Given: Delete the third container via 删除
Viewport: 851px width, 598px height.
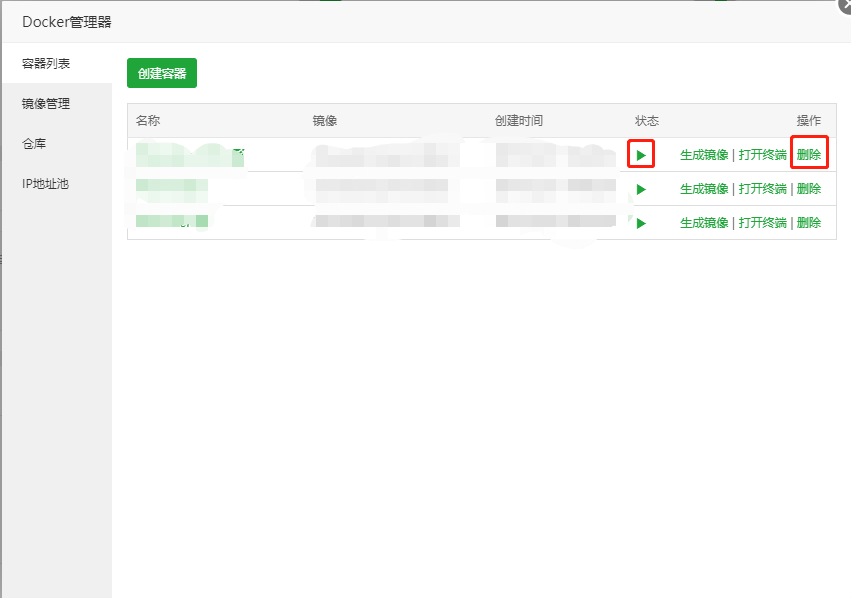Looking at the screenshot, I should point(809,223).
